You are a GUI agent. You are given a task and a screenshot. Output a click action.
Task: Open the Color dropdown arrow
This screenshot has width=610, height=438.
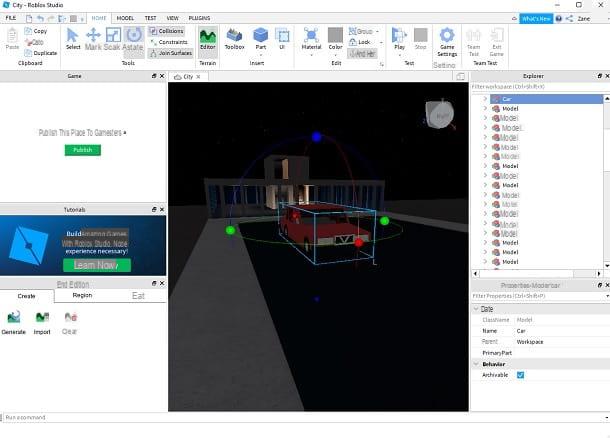point(335,55)
